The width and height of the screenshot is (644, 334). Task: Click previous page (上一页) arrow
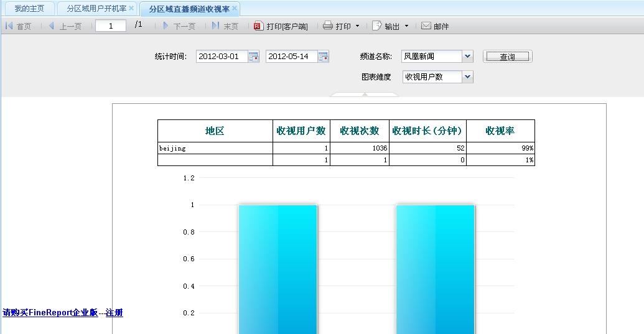point(52,26)
